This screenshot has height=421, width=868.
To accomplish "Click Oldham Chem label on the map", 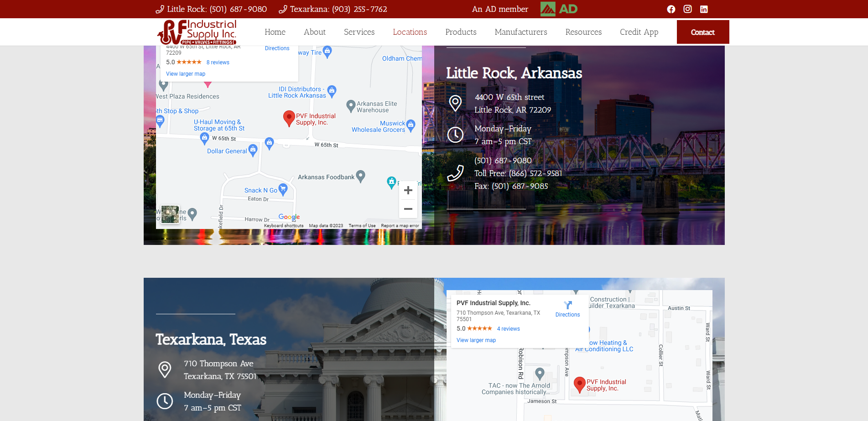I will coord(402,58).
